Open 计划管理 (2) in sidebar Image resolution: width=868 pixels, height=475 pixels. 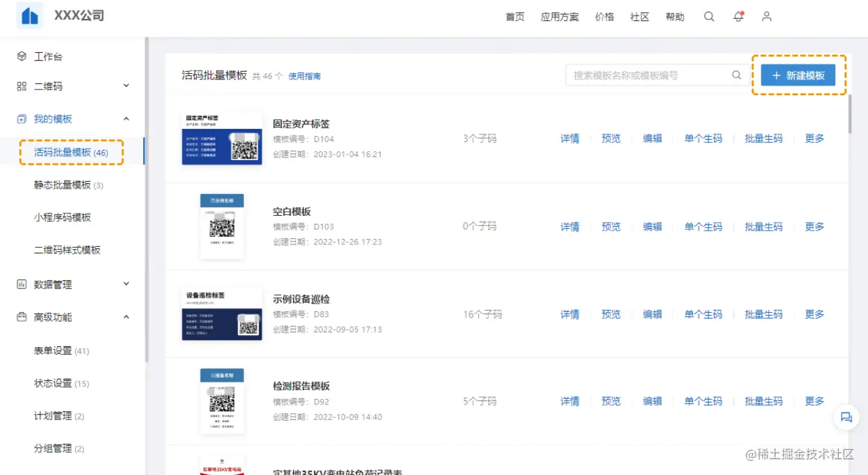(x=59, y=416)
